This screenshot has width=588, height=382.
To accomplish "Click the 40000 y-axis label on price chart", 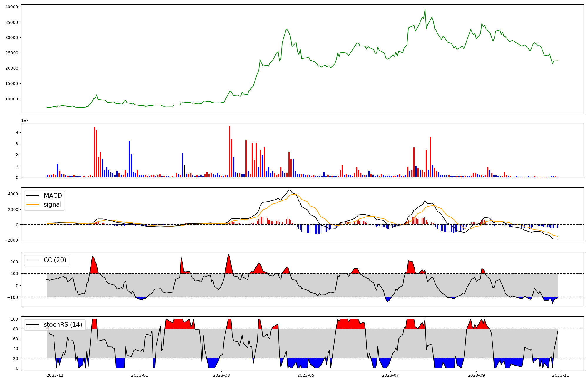I will pos(11,7).
